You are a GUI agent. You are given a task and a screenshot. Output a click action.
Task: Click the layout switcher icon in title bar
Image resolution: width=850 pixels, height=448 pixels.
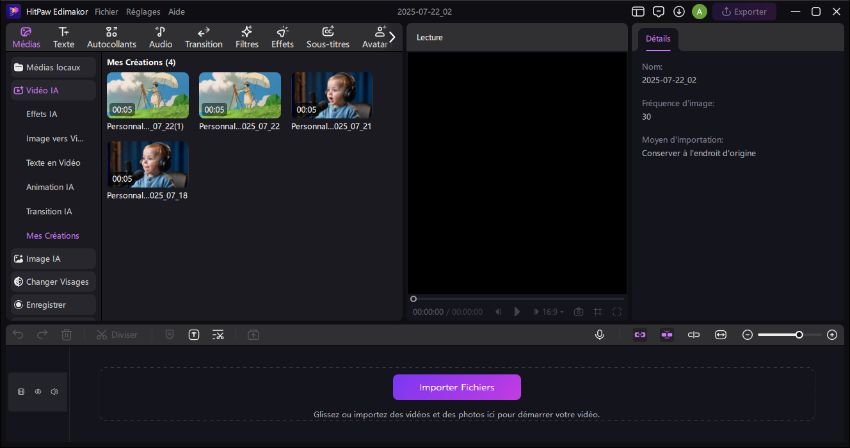(638, 11)
